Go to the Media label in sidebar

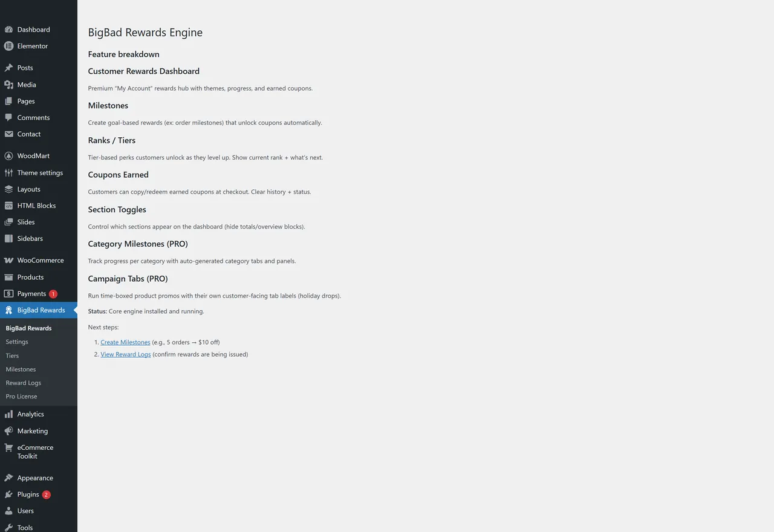pos(27,85)
